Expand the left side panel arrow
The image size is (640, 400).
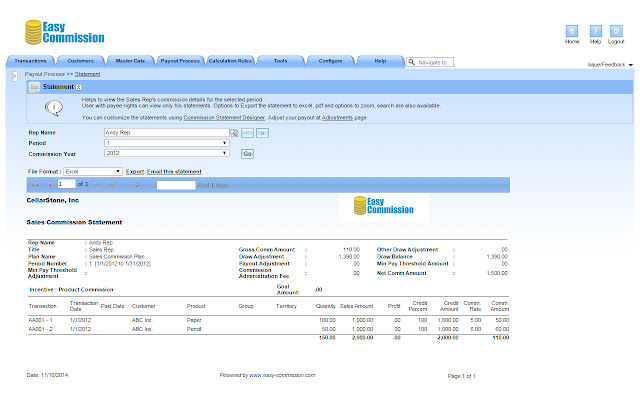click(x=15, y=76)
